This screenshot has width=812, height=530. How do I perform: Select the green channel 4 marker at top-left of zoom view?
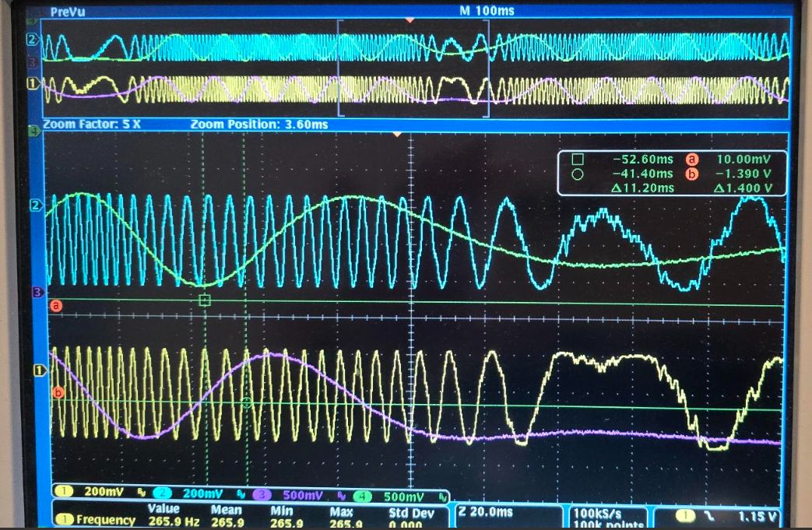click(x=33, y=131)
